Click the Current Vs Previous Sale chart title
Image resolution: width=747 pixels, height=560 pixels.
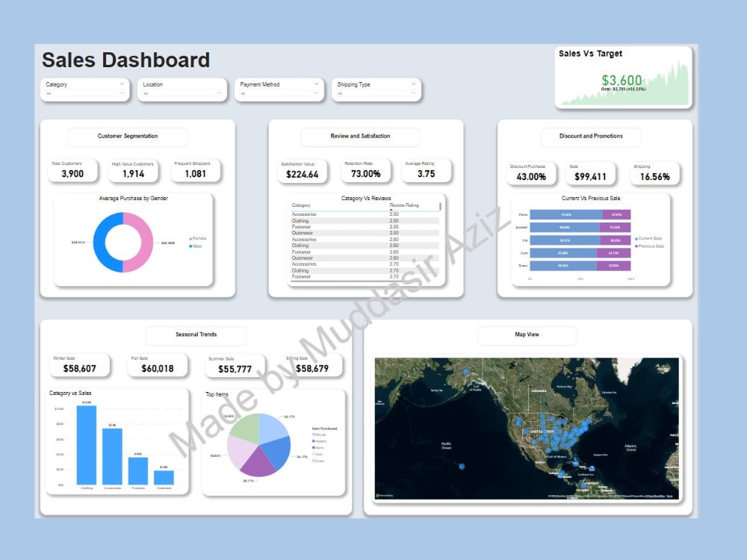[591, 198]
